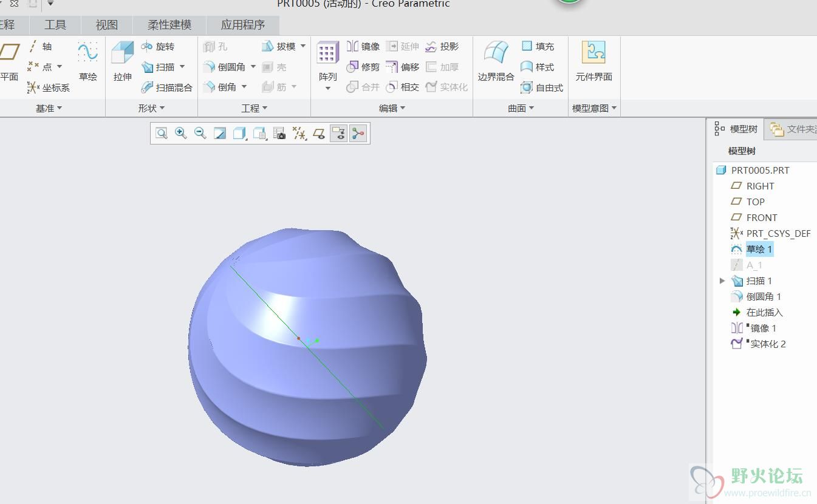
Task: Expand the 工程 group overflow menu
Action: tap(255, 108)
